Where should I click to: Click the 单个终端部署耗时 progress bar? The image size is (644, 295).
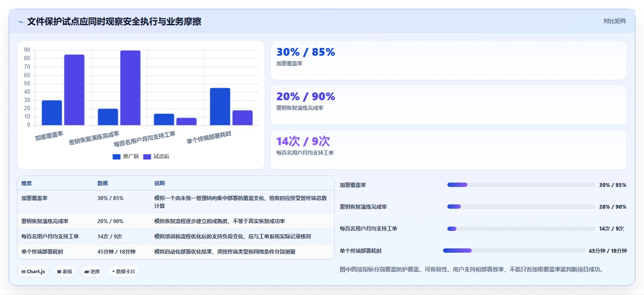514,251
